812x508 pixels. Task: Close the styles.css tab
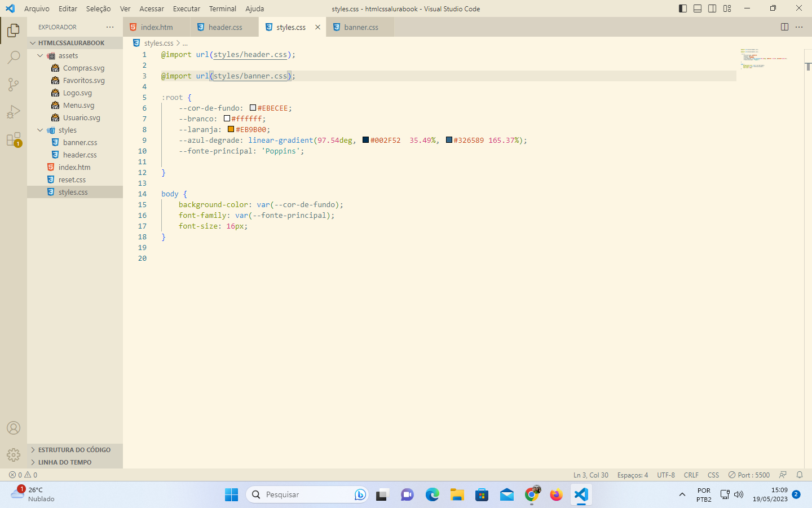(317, 27)
